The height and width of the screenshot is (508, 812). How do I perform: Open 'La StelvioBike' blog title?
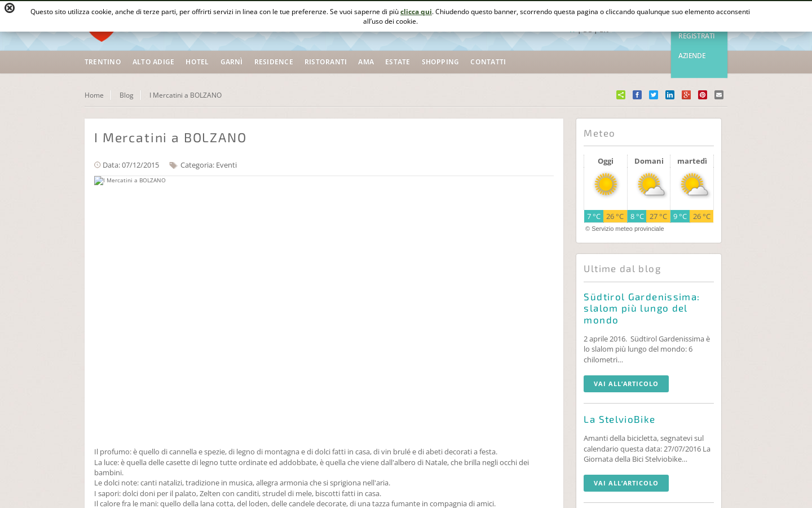coord(619,419)
